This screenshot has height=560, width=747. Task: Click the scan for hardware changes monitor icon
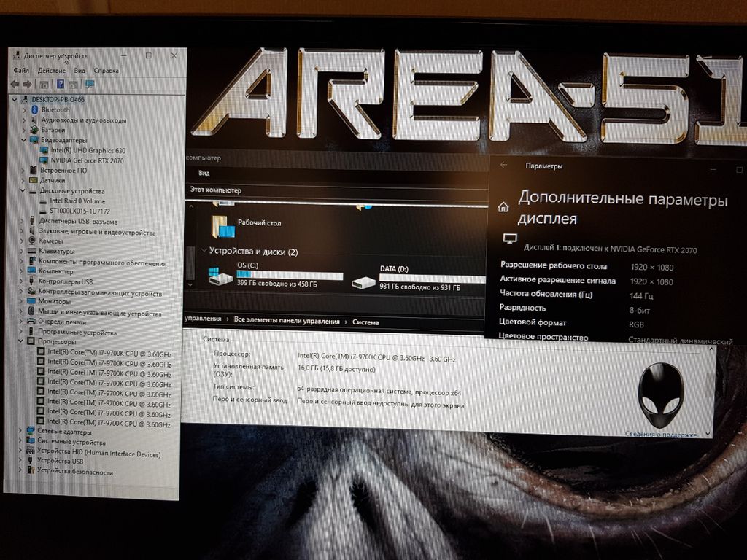90,85
